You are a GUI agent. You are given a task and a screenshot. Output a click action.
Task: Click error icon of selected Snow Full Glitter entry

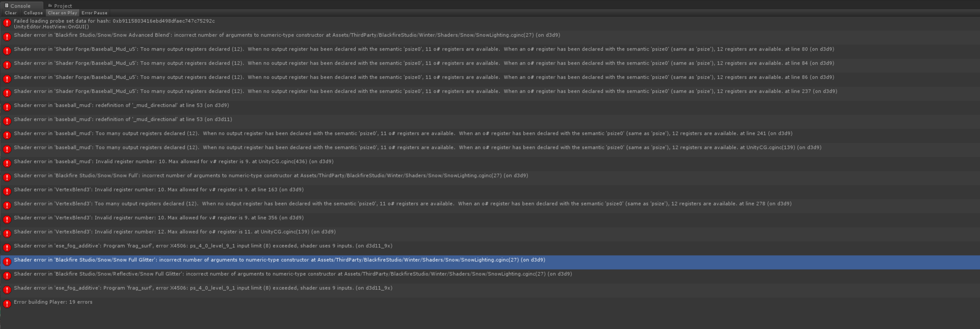coord(7,262)
